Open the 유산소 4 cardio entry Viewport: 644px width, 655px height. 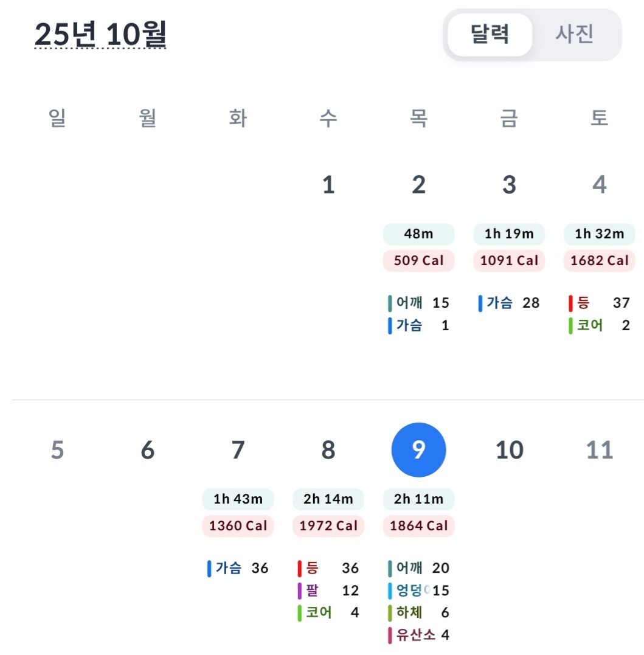(x=418, y=635)
